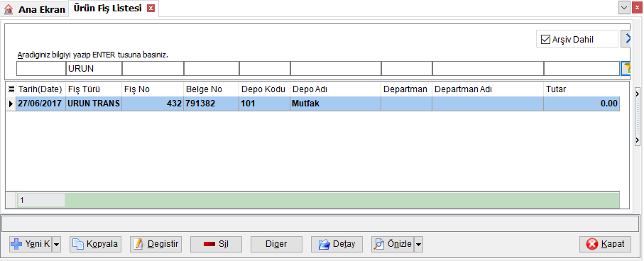644x261 pixels.
Task: Click the Ana Ekran home icon
Action: (9, 9)
